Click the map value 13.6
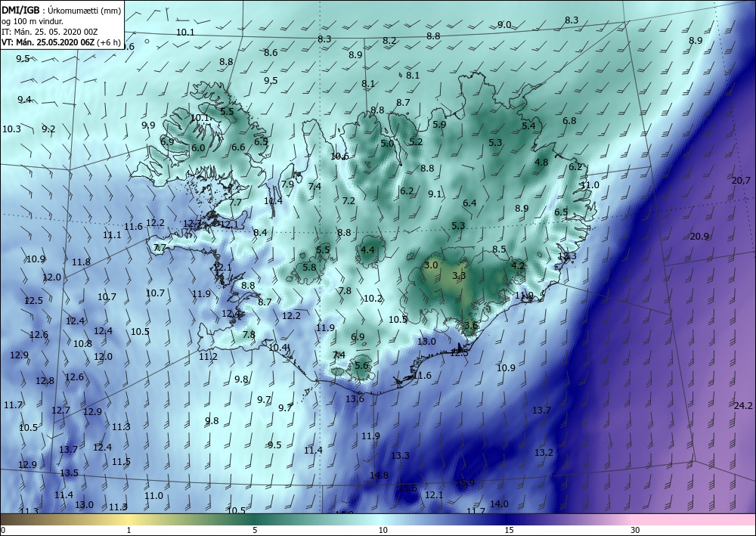 [x=355, y=399]
